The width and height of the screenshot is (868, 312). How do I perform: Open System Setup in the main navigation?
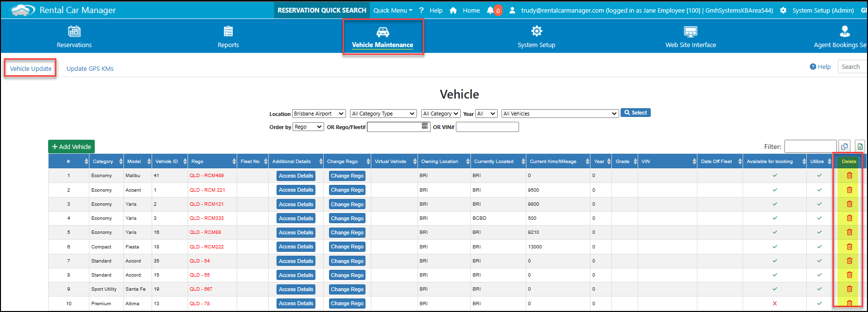tap(537, 37)
